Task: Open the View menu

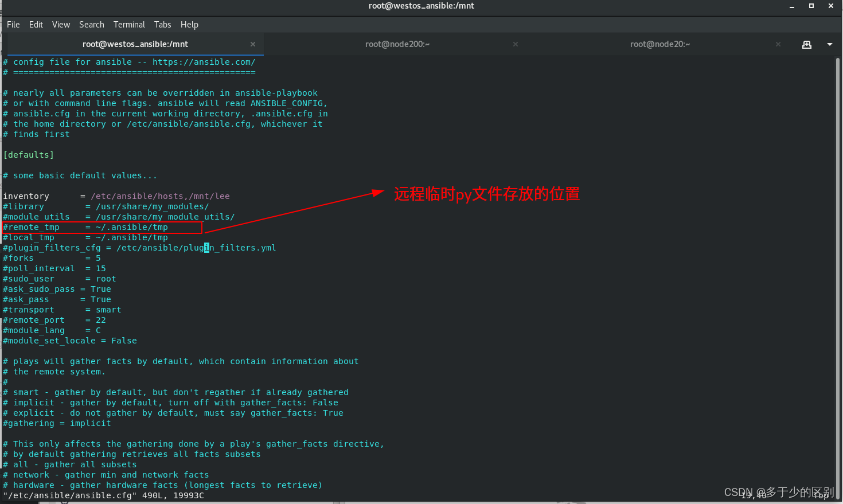Action: [x=61, y=25]
